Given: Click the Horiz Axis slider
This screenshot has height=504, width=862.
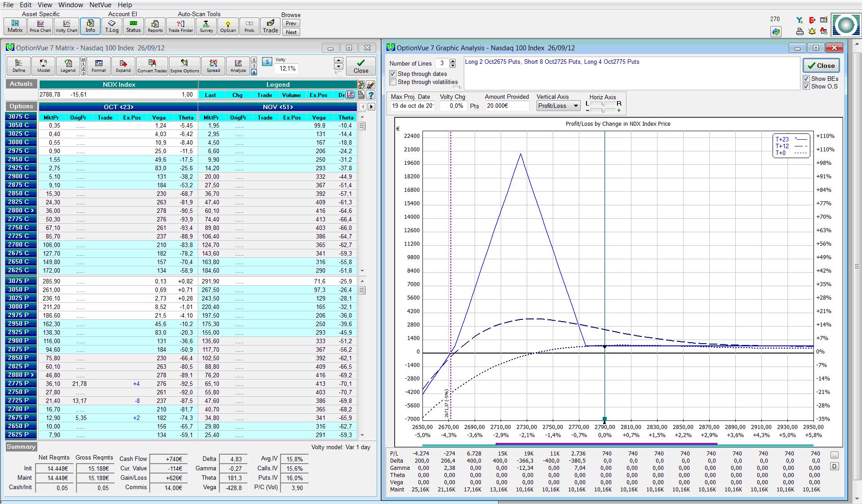Looking at the screenshot, I should coord(603,104).
